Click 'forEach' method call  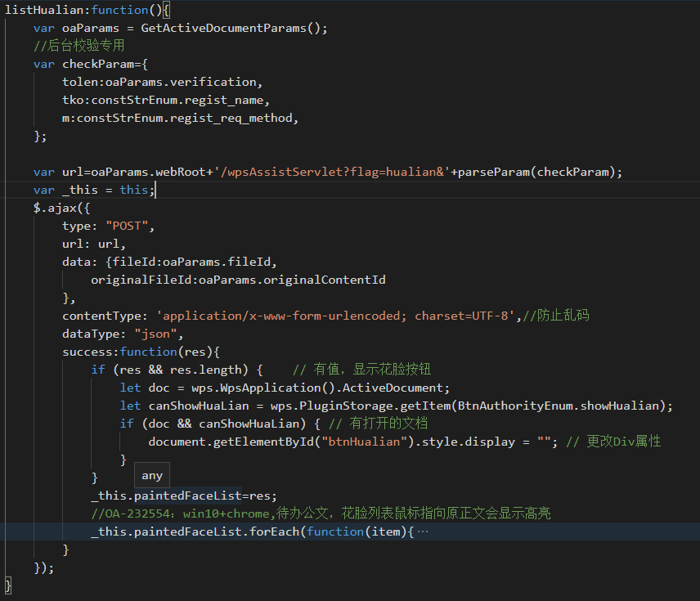pyautogui.click(x=274, y=531)
